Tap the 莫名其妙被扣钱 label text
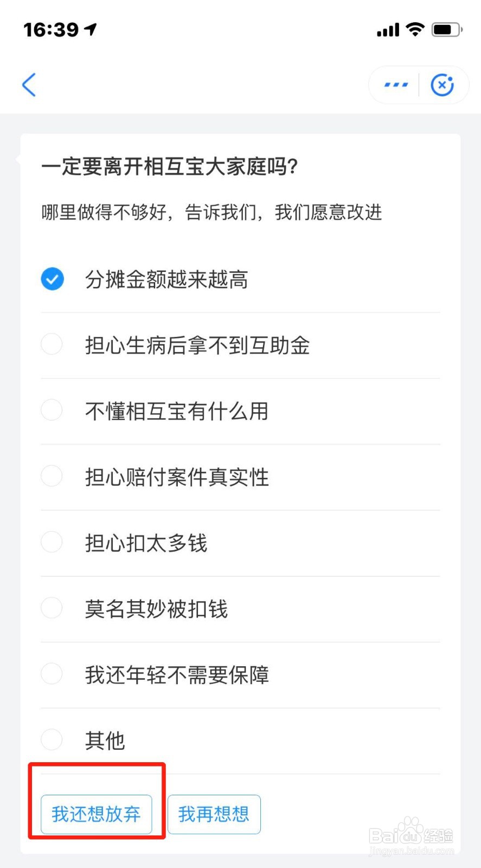Image resolution: width=481 pixels, height=868 pixels. click(156, 609)
